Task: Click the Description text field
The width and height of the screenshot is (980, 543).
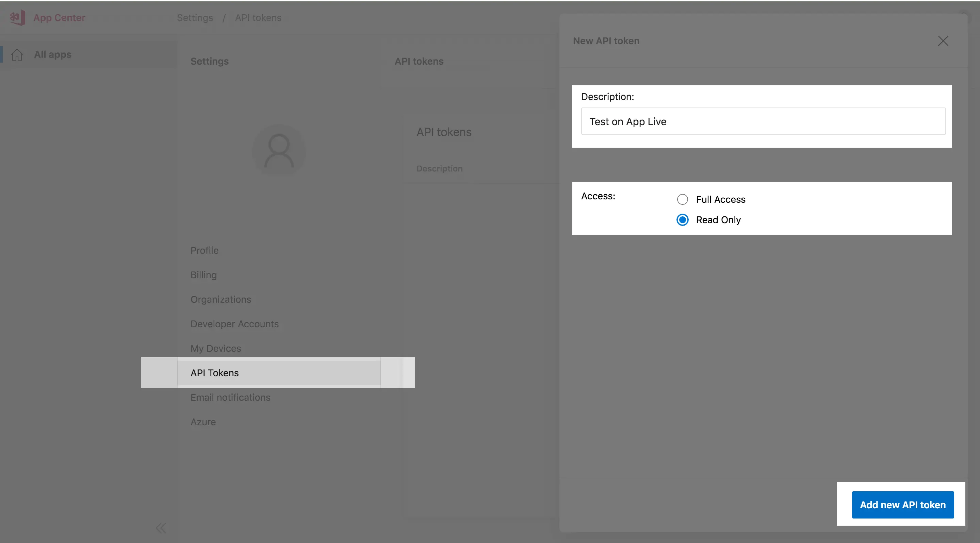Action: tap(763, 121)
